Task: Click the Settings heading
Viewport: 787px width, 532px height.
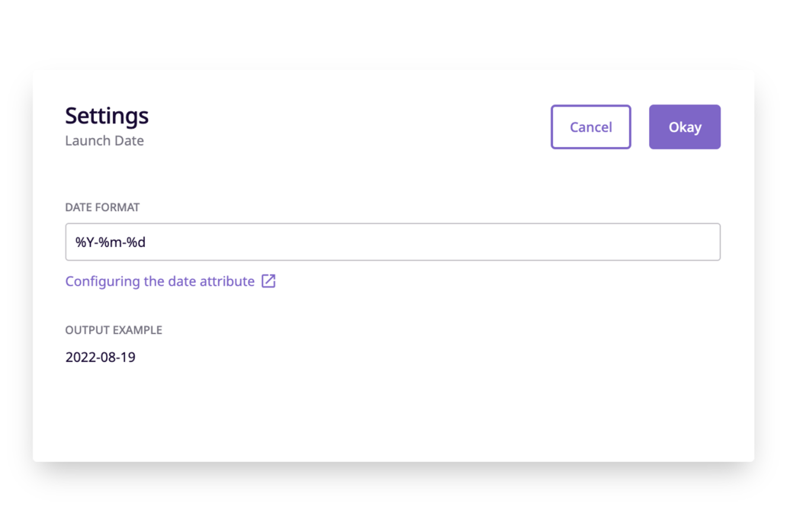Action: (106, 115)
